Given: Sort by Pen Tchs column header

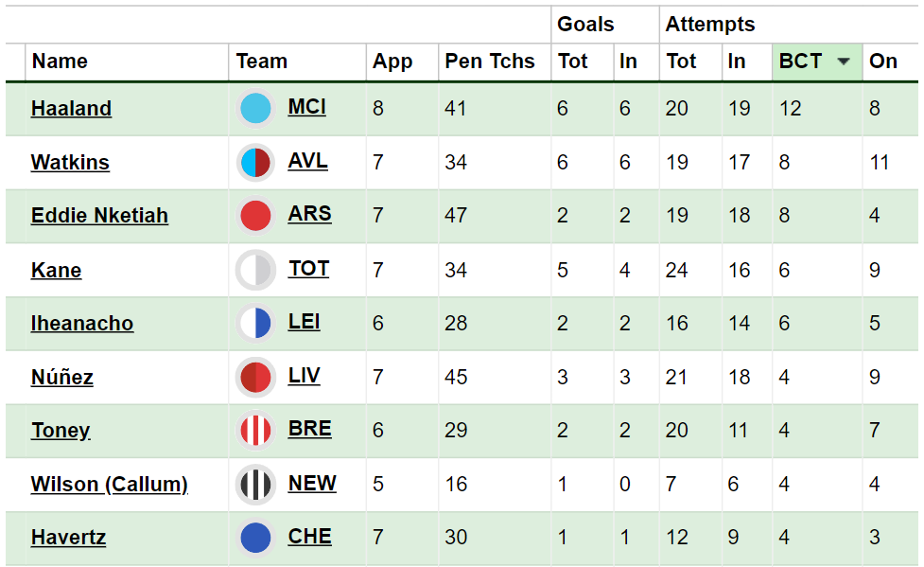Looking at the screenshot, I should pyautogui.click(x=490, y=62).
